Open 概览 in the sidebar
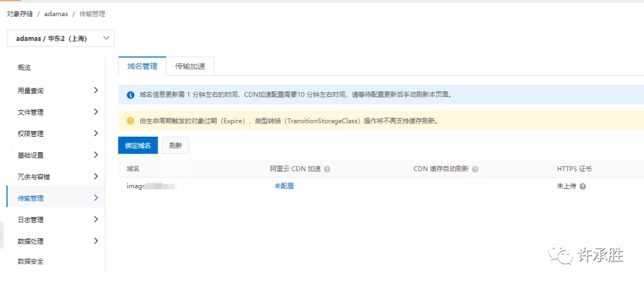Screen dimensions: 644x283 (24, 67)
